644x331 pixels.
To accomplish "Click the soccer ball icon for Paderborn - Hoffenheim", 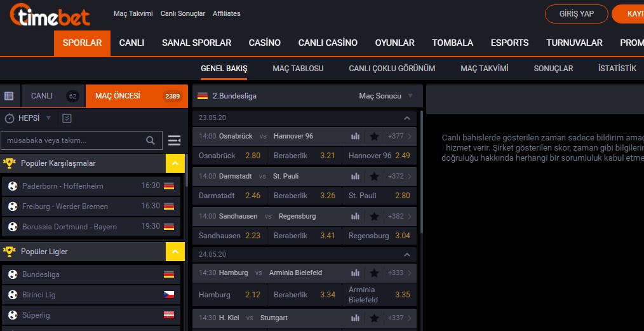I will pos(13,186).
